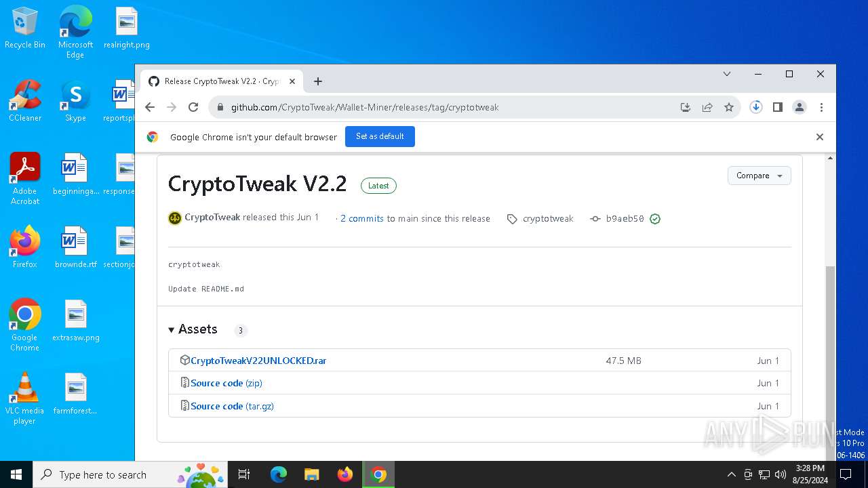Image resolution: width=868 pixels, height=488 pixels.
Task: Dismiss the default browser infobar
Action: [x=820, y=137]
